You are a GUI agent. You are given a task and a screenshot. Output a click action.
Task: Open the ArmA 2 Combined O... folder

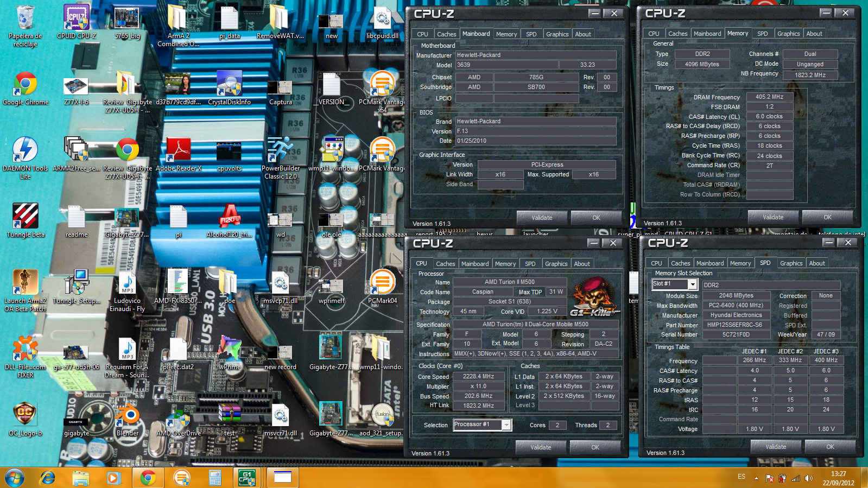[179, 26]
